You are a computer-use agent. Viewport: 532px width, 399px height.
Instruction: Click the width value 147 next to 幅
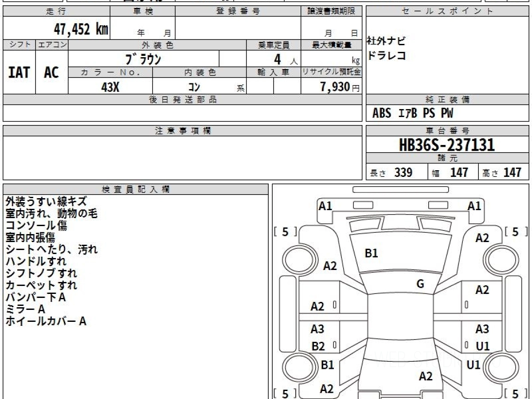click(459, 172)
